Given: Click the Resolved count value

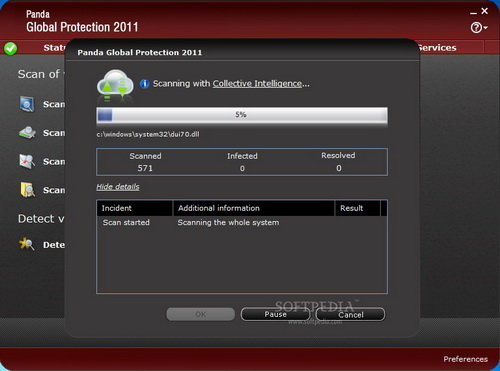Looking at the screenshot, I should coord(339,168).
